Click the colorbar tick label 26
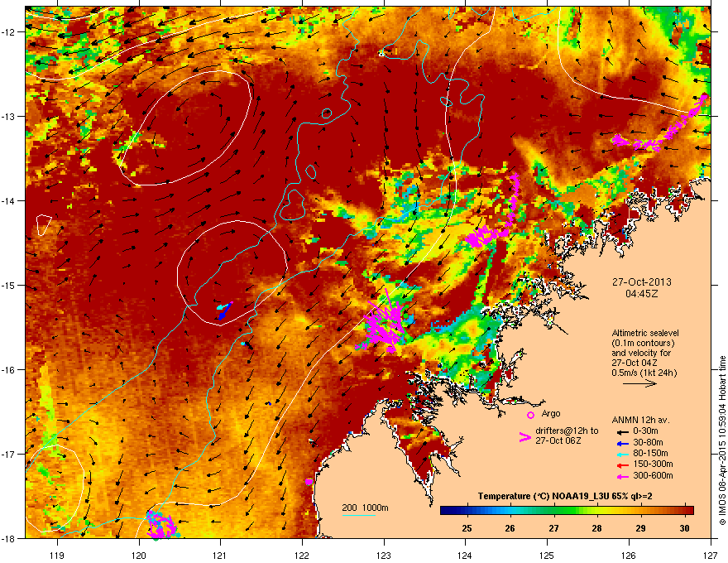The width and height of the screenshot is (728, 563). [x=510, y=528]
